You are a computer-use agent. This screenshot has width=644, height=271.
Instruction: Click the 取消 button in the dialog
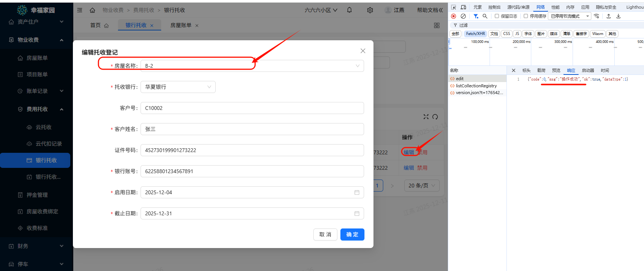coord(325,234)
